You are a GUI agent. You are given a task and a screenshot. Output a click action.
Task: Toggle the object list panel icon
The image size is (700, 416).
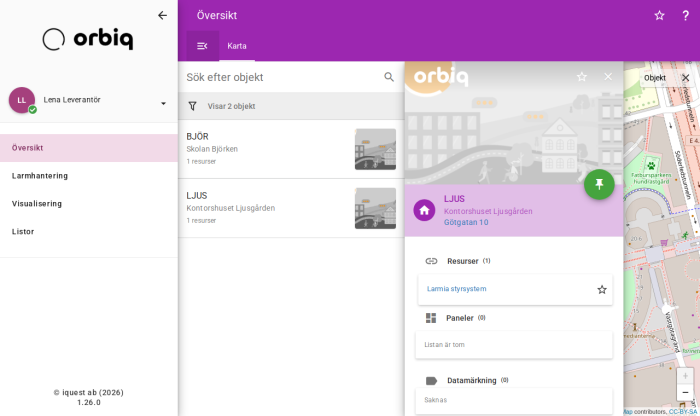tap(202, 46)
